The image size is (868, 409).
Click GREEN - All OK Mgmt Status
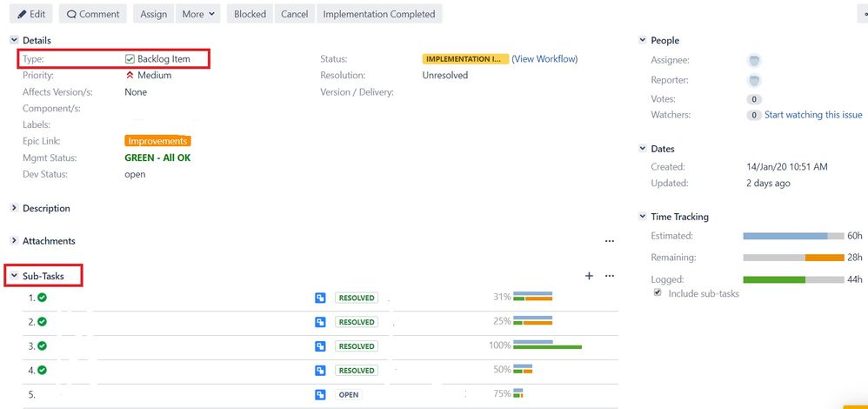coord(157,158)
